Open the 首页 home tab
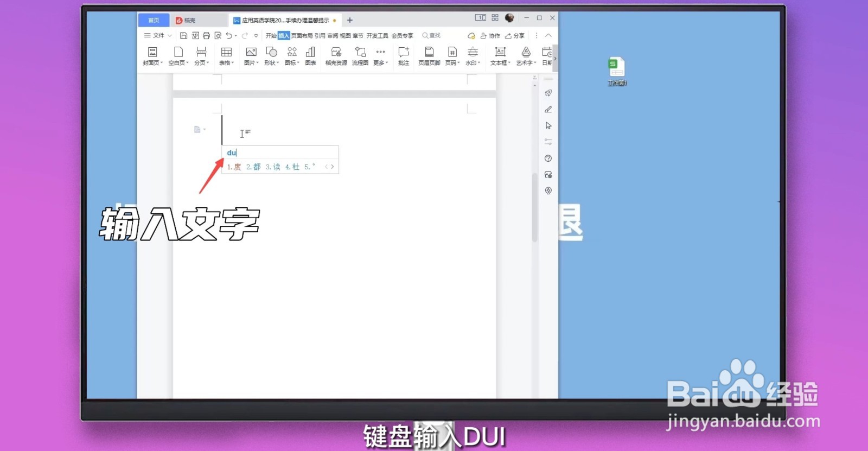868x451 pixels. pos(154,20)
